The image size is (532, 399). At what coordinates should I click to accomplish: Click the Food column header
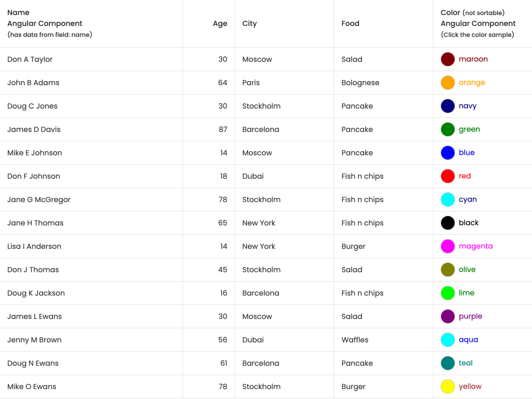point(350,23)
